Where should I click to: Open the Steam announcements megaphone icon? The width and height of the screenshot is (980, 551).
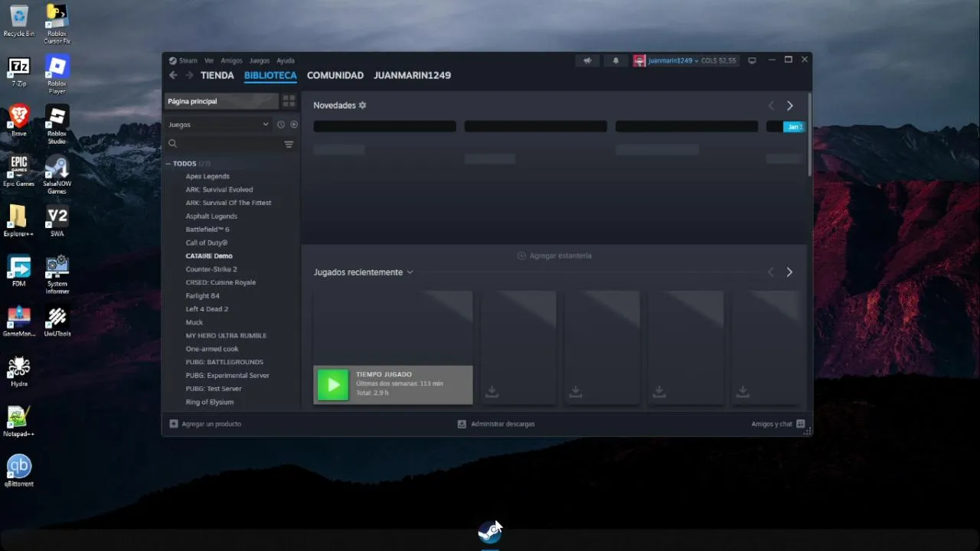587,60
